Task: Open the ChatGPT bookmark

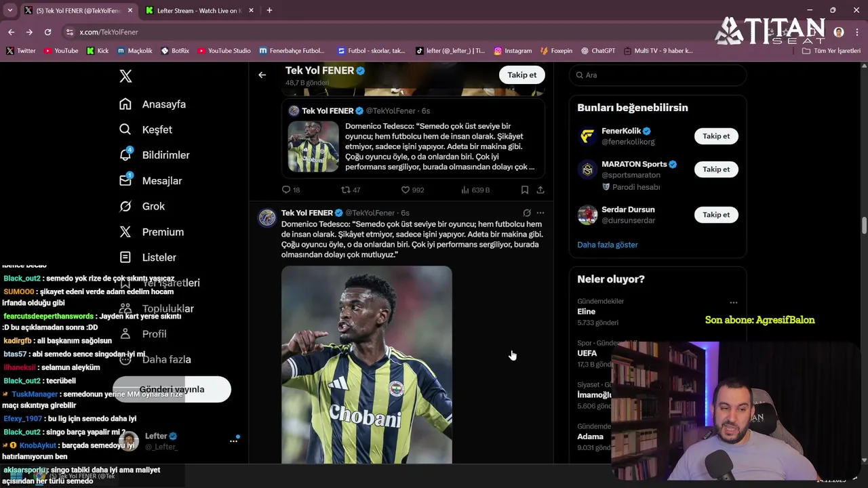Action: pyautogui.click(x=597, y=51)
